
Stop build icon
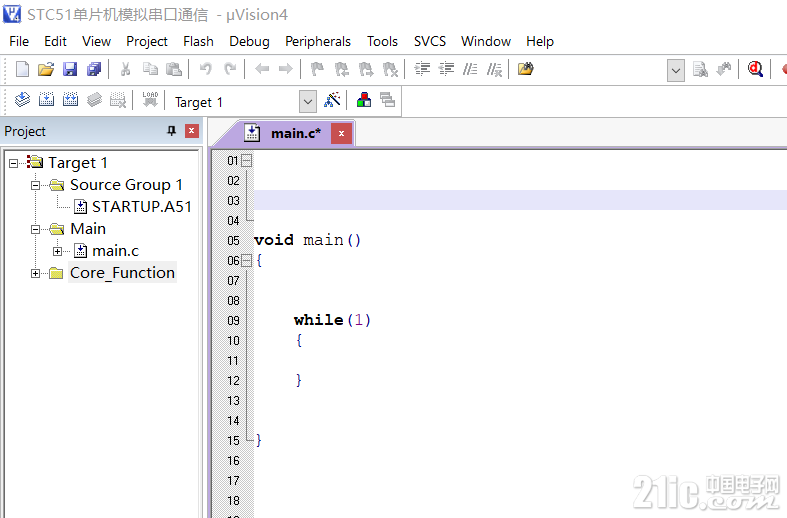click(x=118, y=100)
